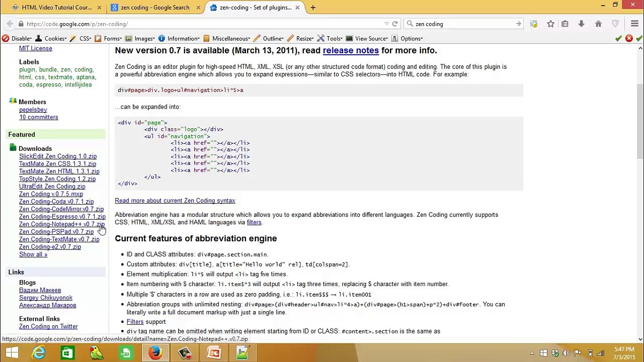Click the zen coding search box
Screen dimensions: 644x362
(x=463, y=24)
